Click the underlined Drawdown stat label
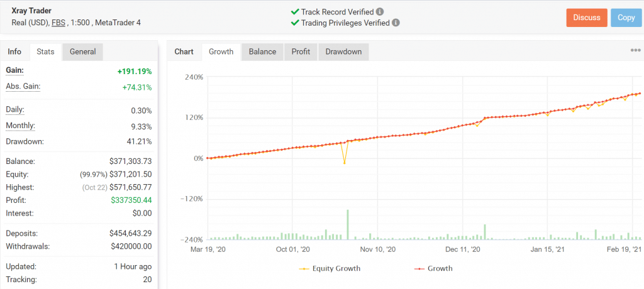644x289 pixels. (x=25, y=141)
